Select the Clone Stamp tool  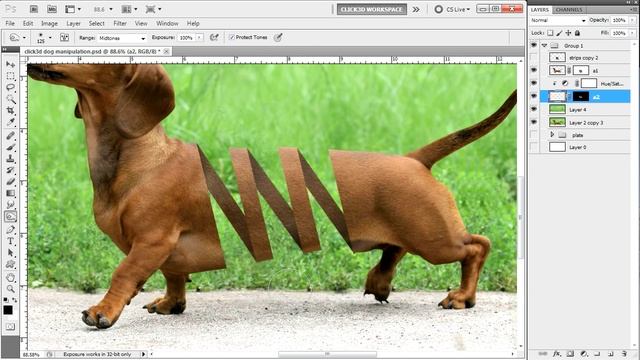click(x=11, y=159)
